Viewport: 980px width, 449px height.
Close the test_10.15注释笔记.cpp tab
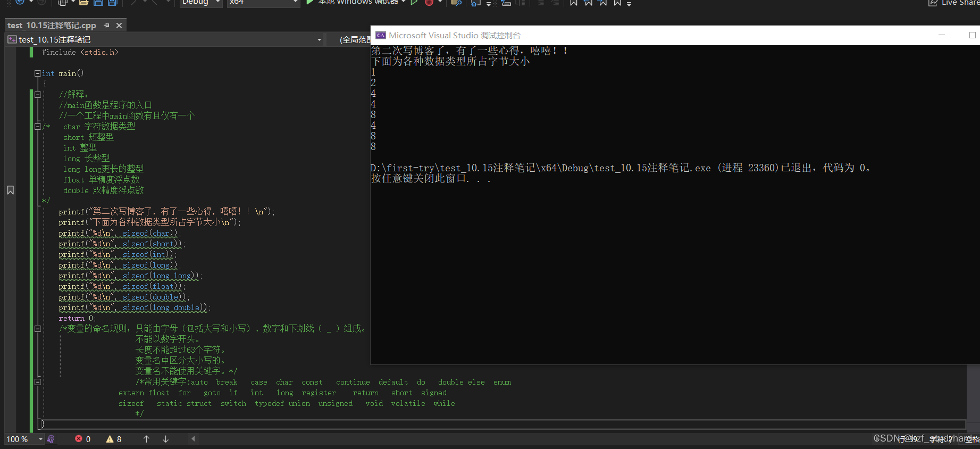pyautogui.click(x=119, y=25)
